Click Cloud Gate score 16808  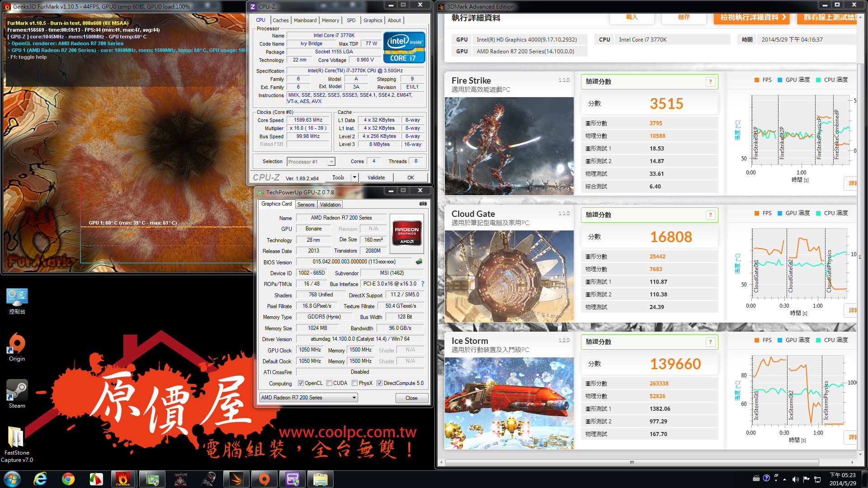[671, 237]
